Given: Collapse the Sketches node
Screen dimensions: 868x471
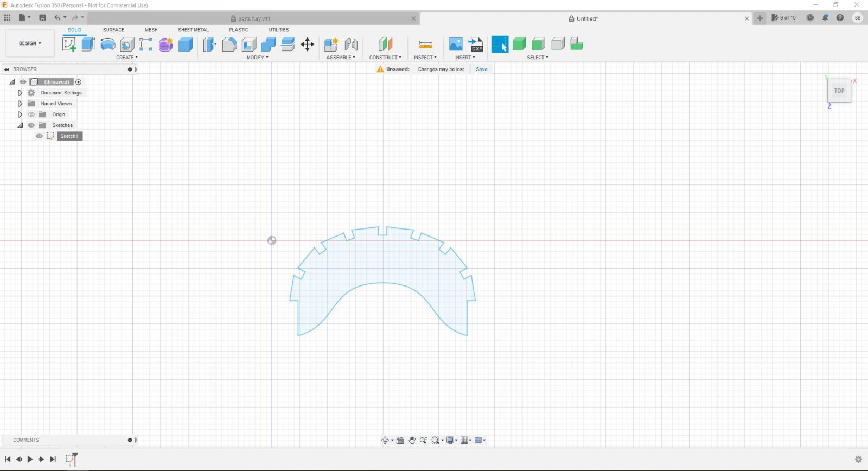Looking at the screenshot, I should 20,125.
